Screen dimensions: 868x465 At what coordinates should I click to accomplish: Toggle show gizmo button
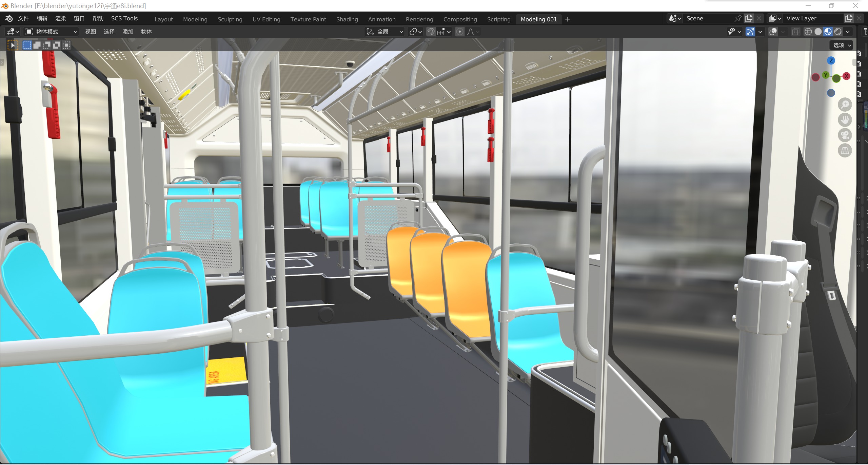[750, 32]
